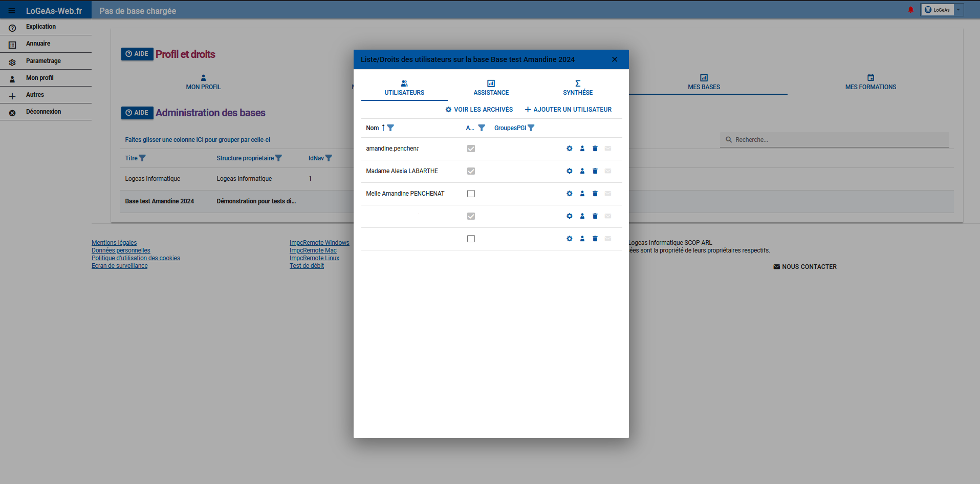
Task: Switch to the Assistance tab
Action: (x=491, y=88)
